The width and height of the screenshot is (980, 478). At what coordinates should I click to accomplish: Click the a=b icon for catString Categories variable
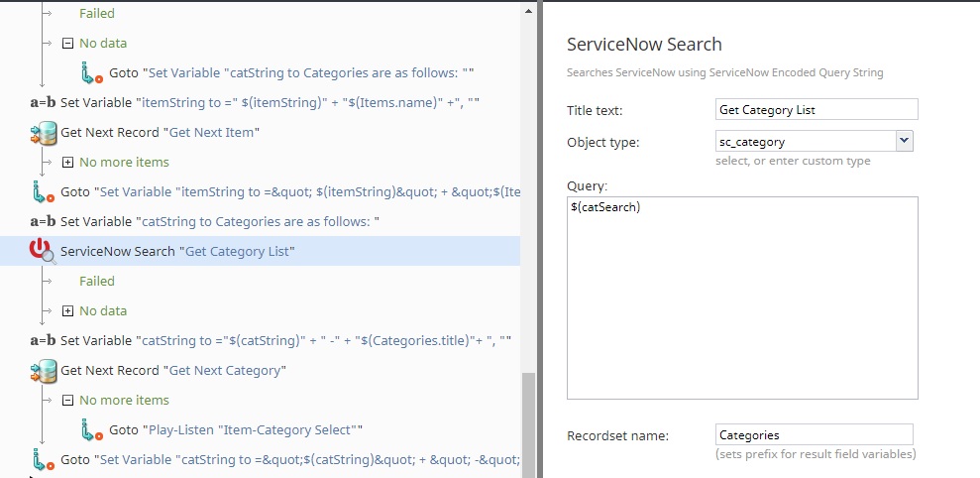(x=43, y=221)
